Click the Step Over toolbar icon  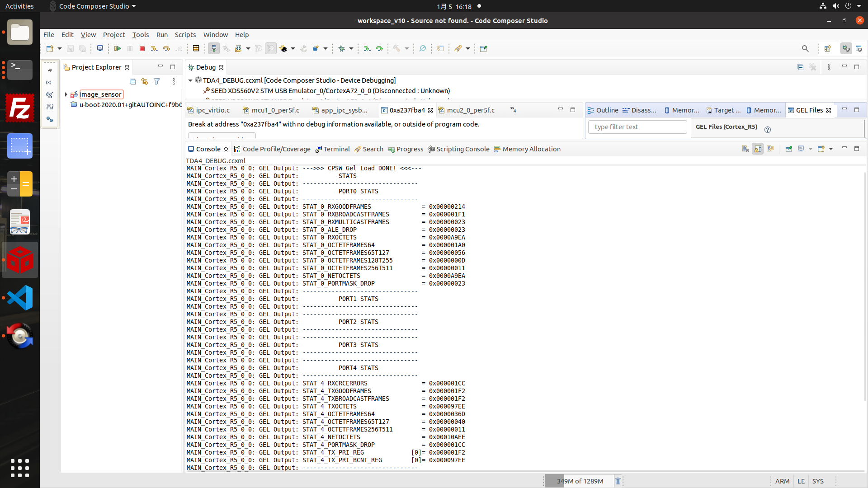tap(166, 48)
